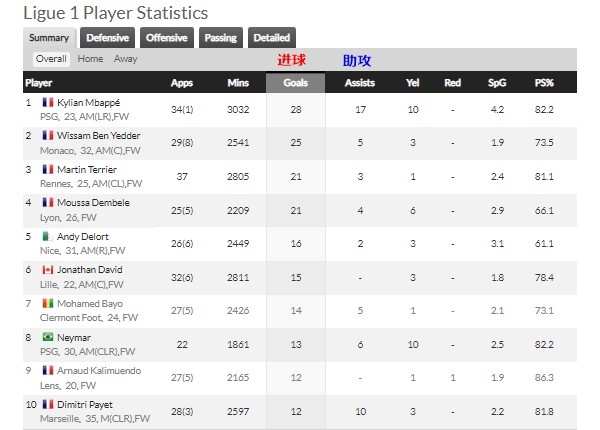The height and width of the screenshot is (430, 600).
Task: Click the flag icon beside Wissam Ben Yedder
Action: (x=48, y=135)
